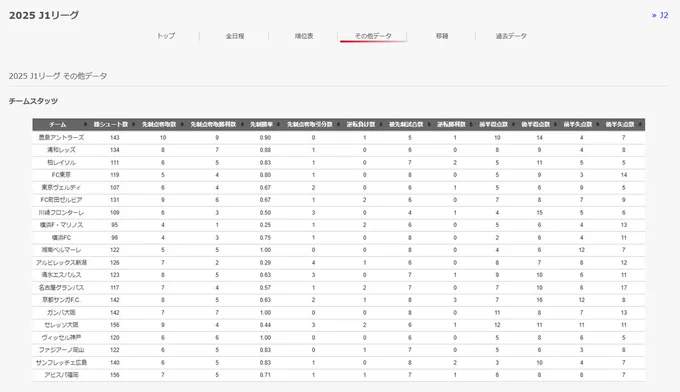680x392 pixels.
Task: Click ヴィッセル神戸 in the team column
Action: (61, 337)
